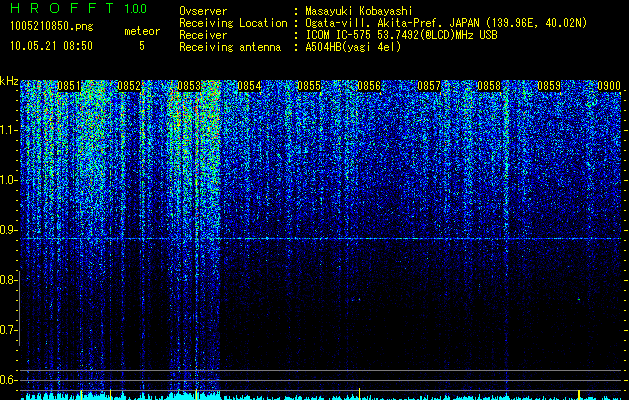Click the 0900 time marker
The image size is (629, 400).
coord(609,86)
